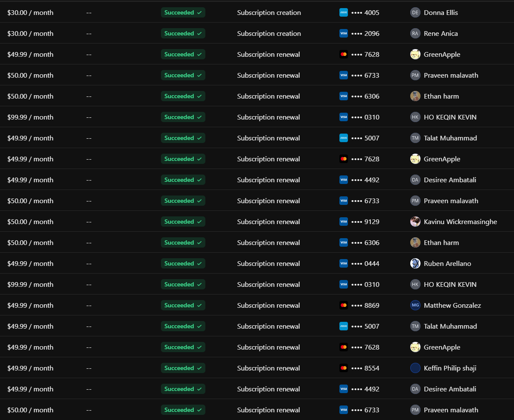The image size is (514, 420).
Task: Click the Succeeded badge in Matthew Gonzalez's row
Action: [183, 306]
